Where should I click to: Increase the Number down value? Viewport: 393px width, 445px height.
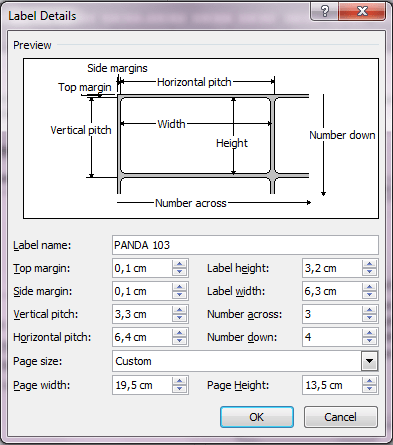coord(369,333)
